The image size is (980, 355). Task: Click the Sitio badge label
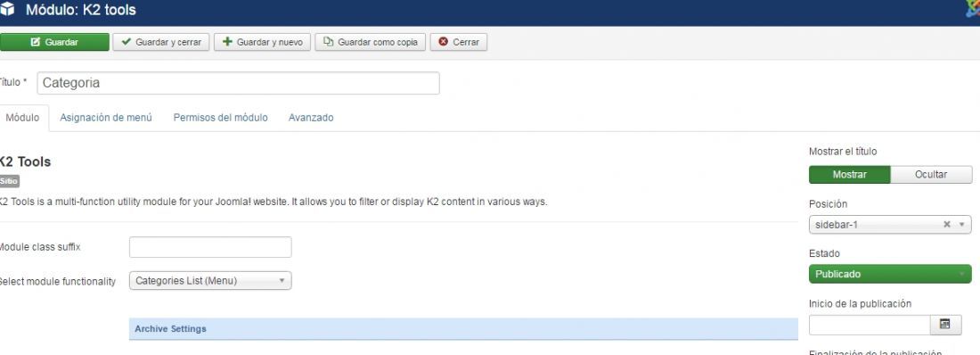[x=10, y=182]
